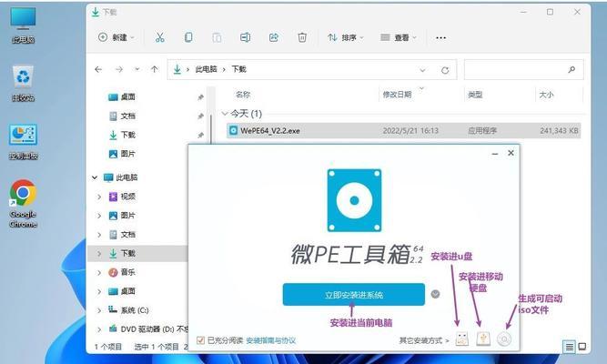Collapse the 此电脑 tree node
This screenshot has width=607, height=364.
pyautogui.click(x=95, y=177)
